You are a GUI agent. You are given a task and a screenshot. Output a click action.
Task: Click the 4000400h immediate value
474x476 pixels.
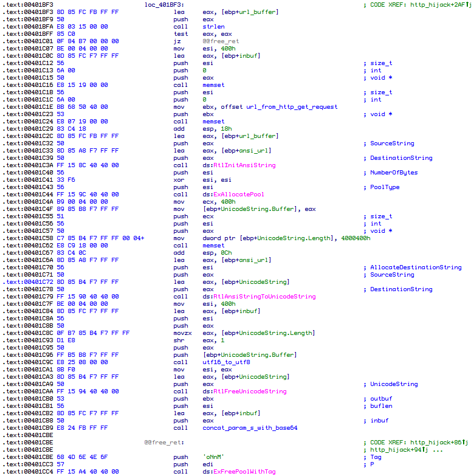355,238
